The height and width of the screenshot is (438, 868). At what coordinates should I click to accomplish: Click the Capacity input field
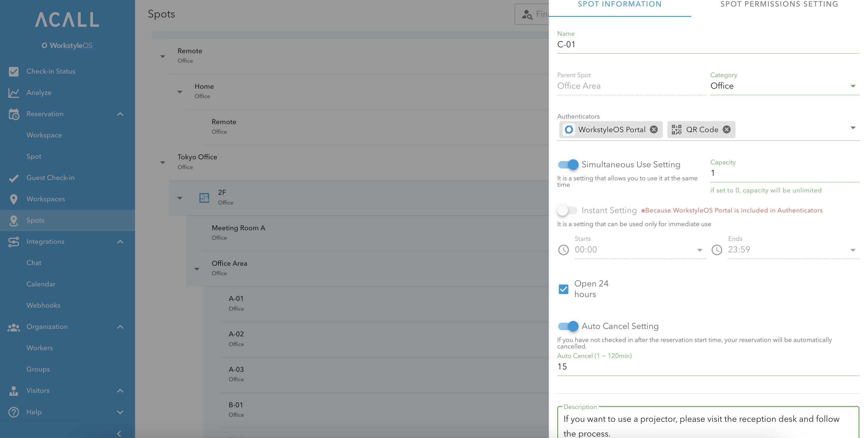coord(785,173)
